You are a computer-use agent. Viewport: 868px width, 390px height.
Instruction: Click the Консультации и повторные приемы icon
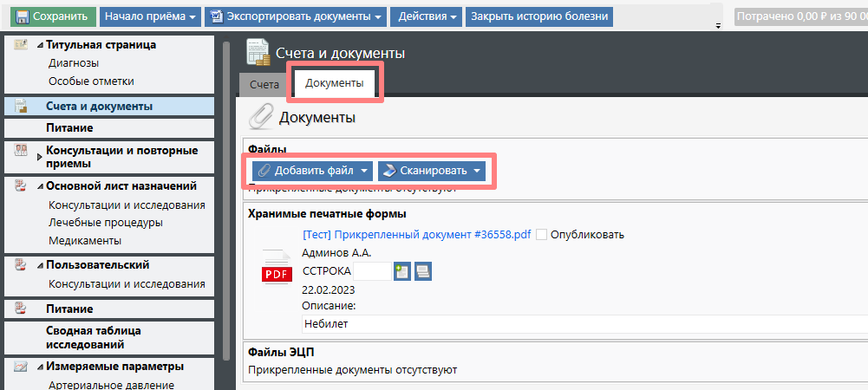[x=21, y=151]
